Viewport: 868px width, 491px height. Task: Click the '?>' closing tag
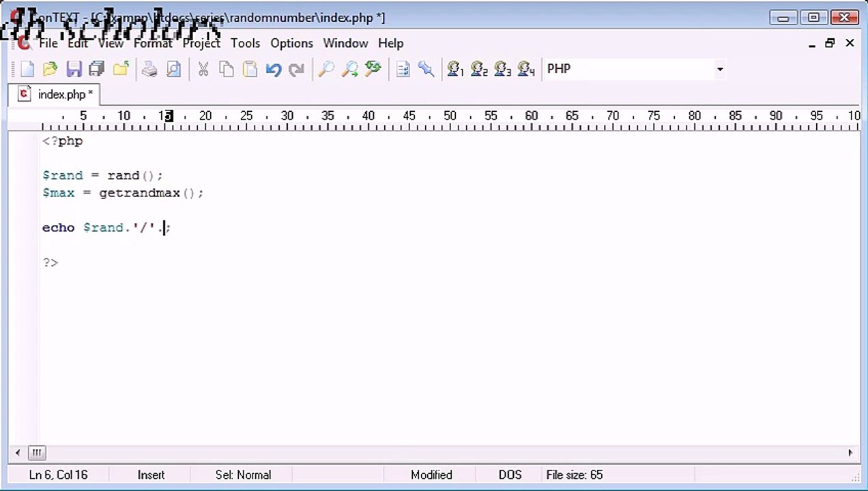click(50, 263)
